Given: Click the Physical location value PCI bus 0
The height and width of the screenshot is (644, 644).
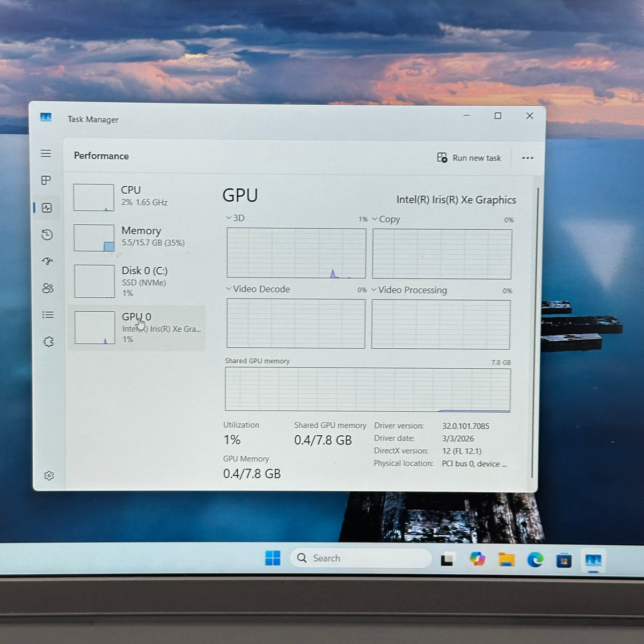Looking at the screenshot, I should [474, 464].
